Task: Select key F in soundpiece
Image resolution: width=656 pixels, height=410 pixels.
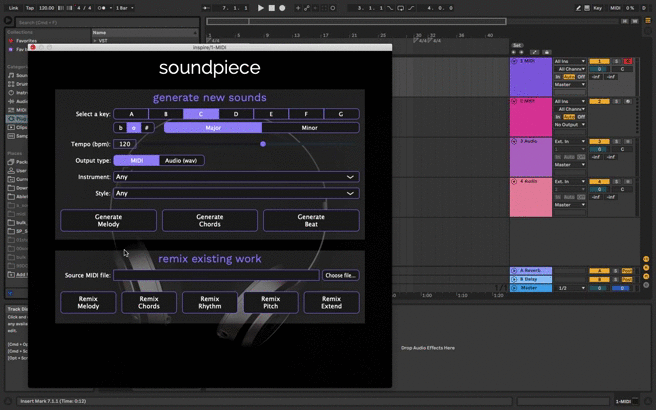Action: click(x=306, y=114)
